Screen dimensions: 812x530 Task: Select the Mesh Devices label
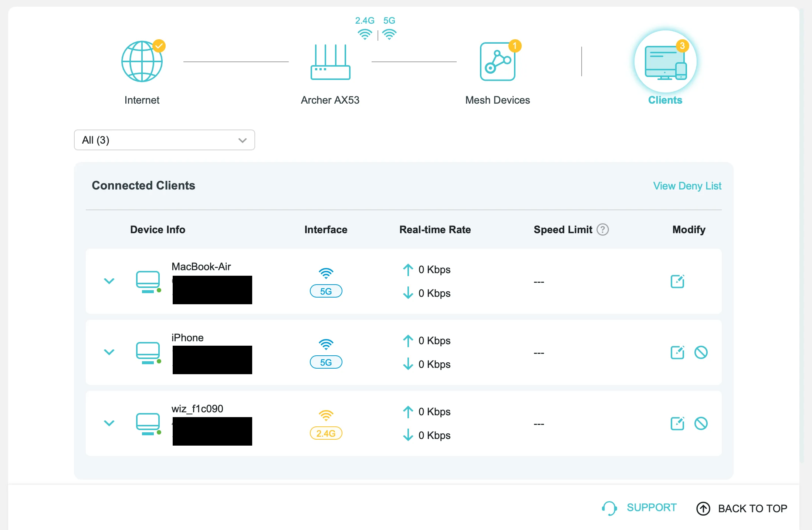click(x=498, y=100)
